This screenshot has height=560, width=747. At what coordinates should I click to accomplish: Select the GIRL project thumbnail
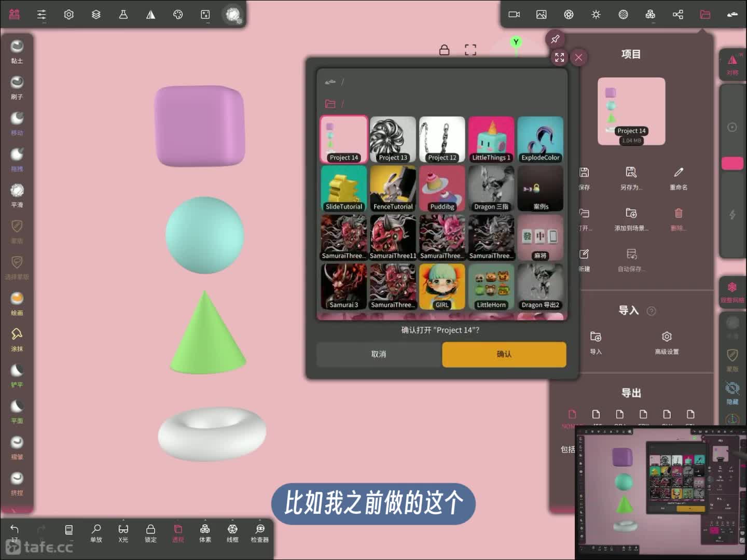pyautogui.click(x=442, y=287)
